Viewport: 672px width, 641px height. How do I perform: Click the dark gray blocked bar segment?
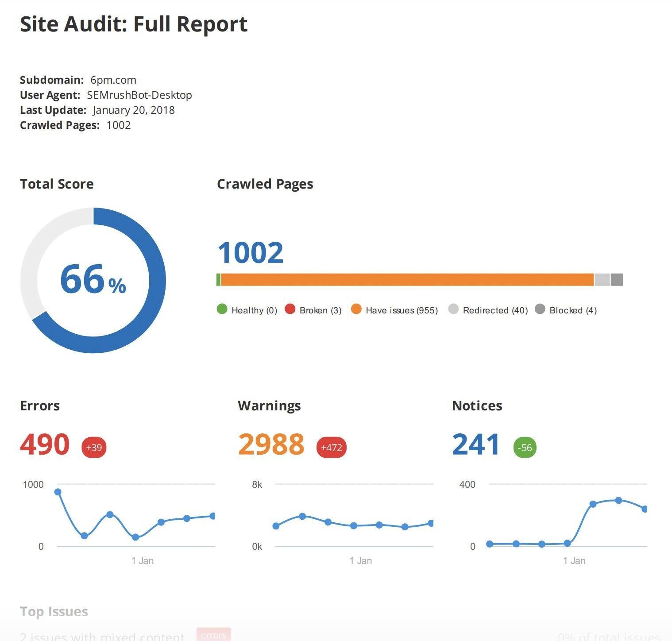(617, 280)
